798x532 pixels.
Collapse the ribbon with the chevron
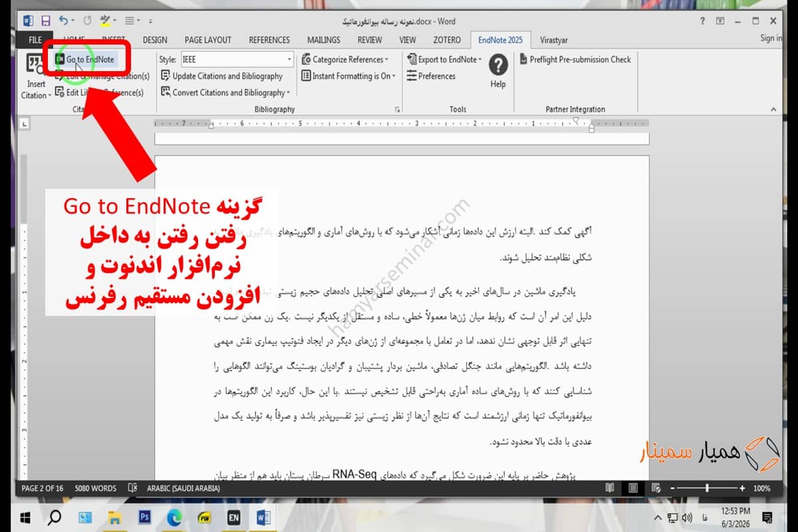point(773,109)
